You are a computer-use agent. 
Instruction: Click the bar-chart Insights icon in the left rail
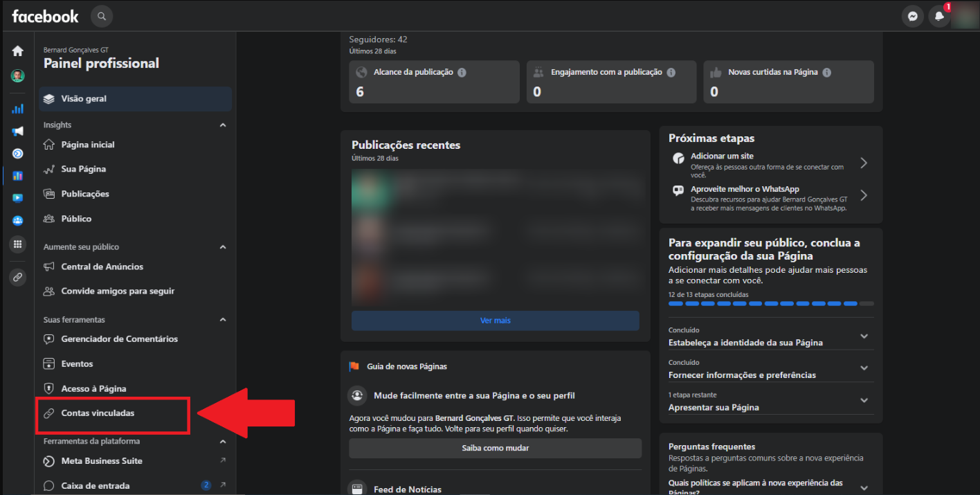coord(18,109)
